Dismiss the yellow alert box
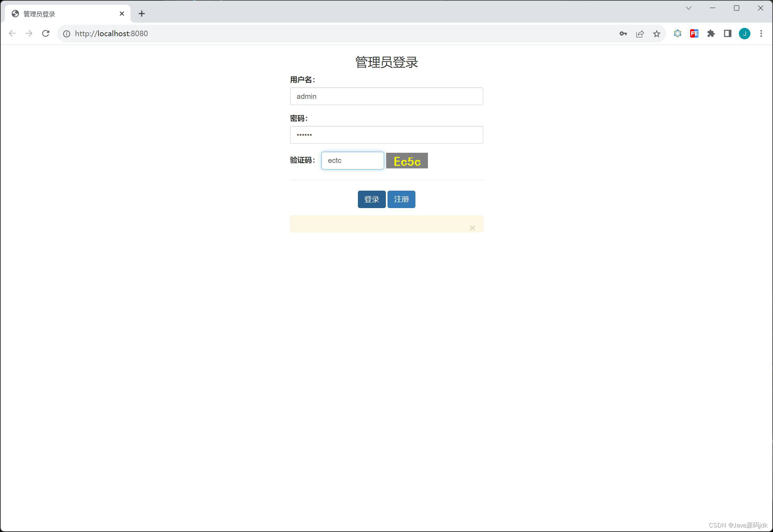This screenshot has height=532, width=773. tap(473, 228)
